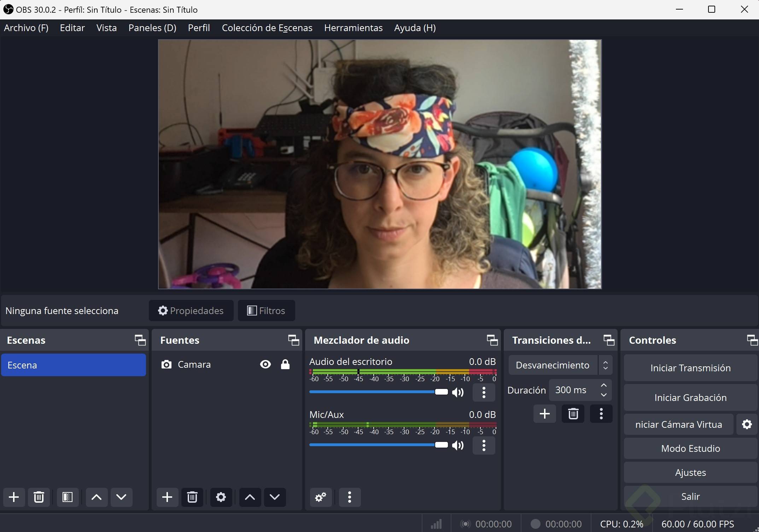
Task: Open advanced audio properties gears icon
Action: coord(321,497)
